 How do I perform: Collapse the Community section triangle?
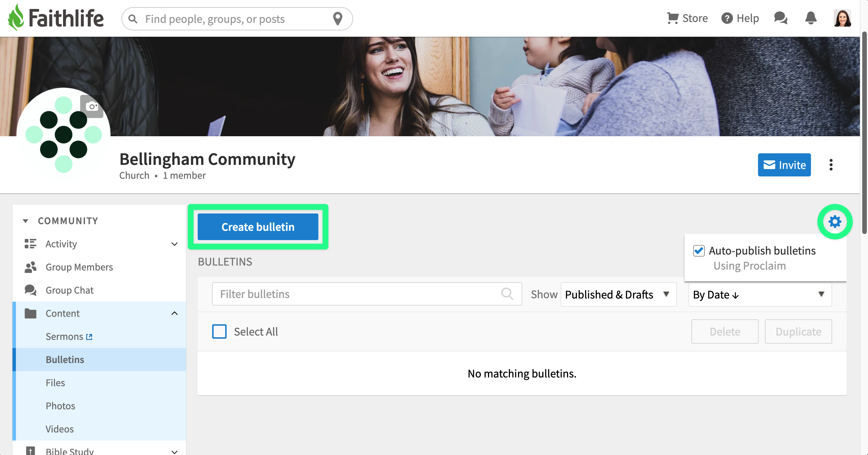[25, 221]
